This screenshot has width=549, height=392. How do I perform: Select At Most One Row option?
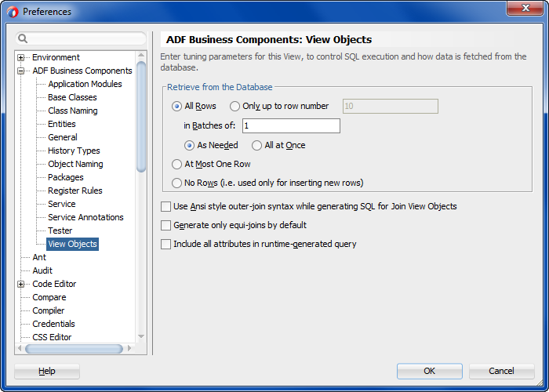176,164
